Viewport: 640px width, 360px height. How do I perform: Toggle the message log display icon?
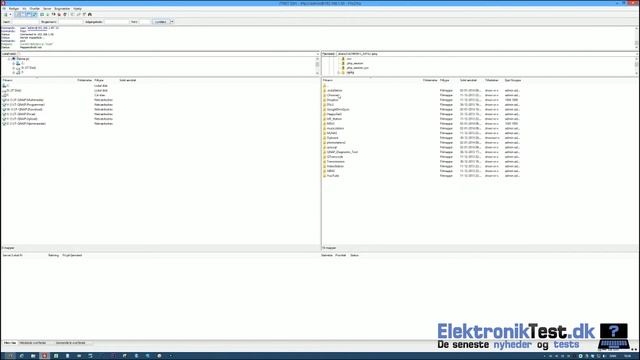(18, 14)
